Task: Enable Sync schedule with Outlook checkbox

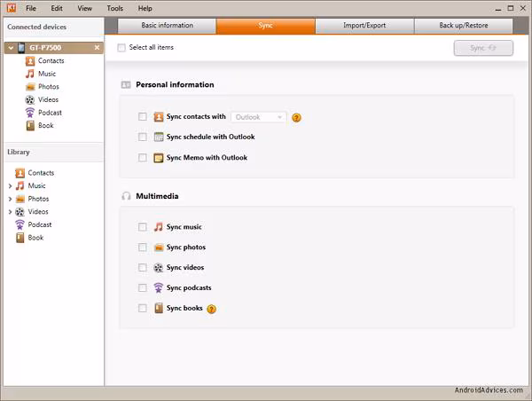Action: coord(143,137)
